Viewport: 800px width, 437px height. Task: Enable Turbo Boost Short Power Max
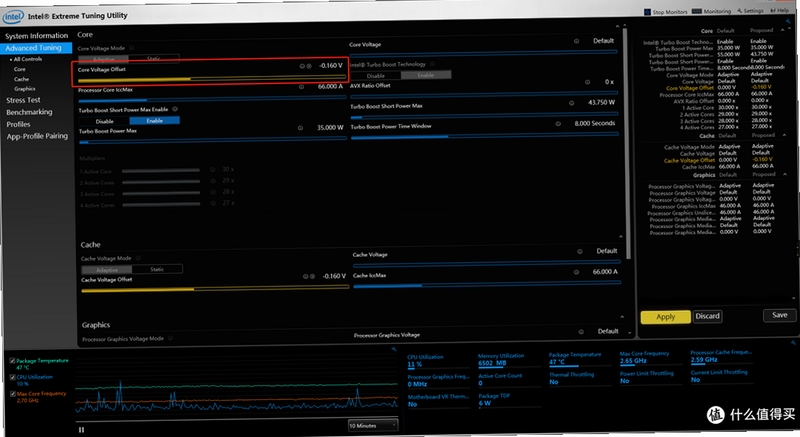(155, 121)
